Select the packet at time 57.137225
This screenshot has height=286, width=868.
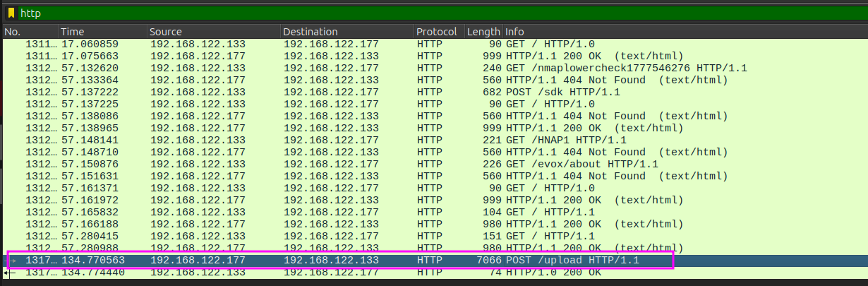tap(434, 104)
